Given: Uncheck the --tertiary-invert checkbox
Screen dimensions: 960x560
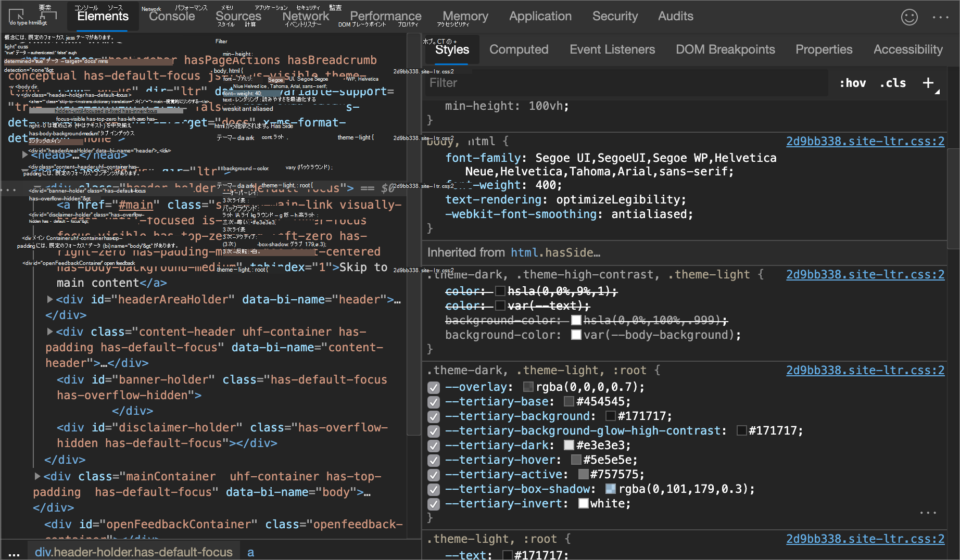Looking at the screenshot, I should pos(434,504).
